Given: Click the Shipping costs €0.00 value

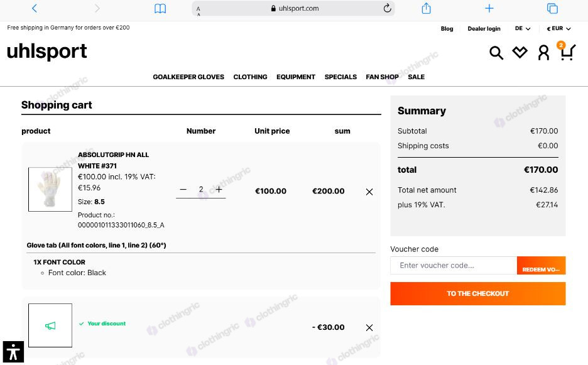Looking at the screenshot, I should tap(548, 146).
